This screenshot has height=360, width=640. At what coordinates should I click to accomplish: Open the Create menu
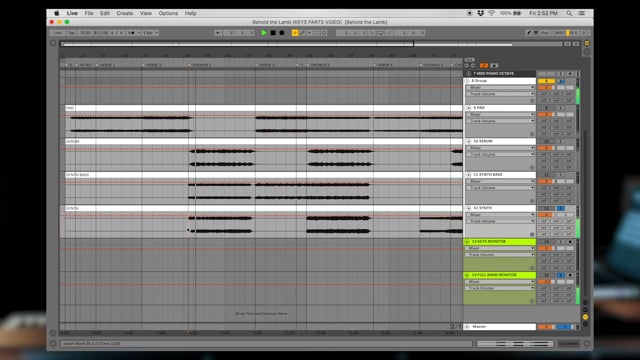[x=124, y=13]
